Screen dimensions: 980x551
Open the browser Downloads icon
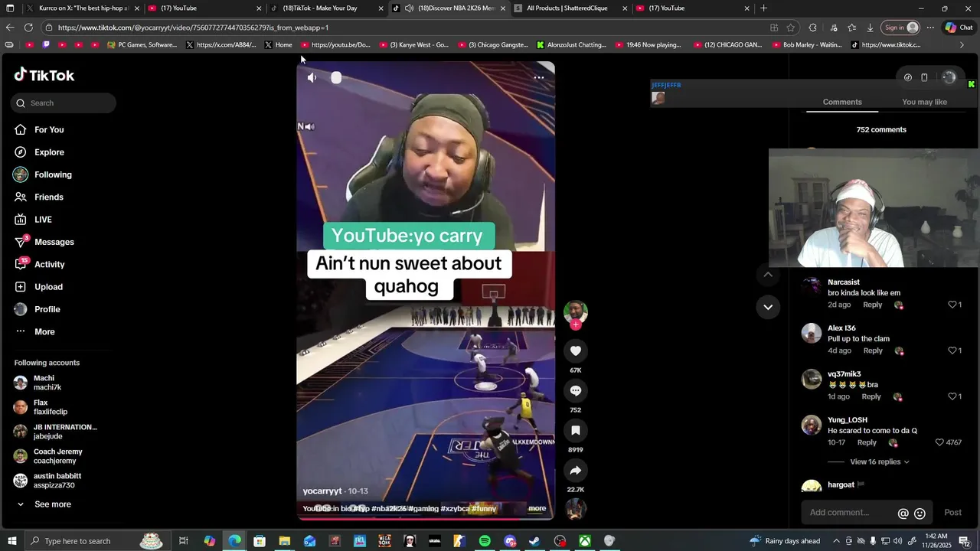click(870, 28)
